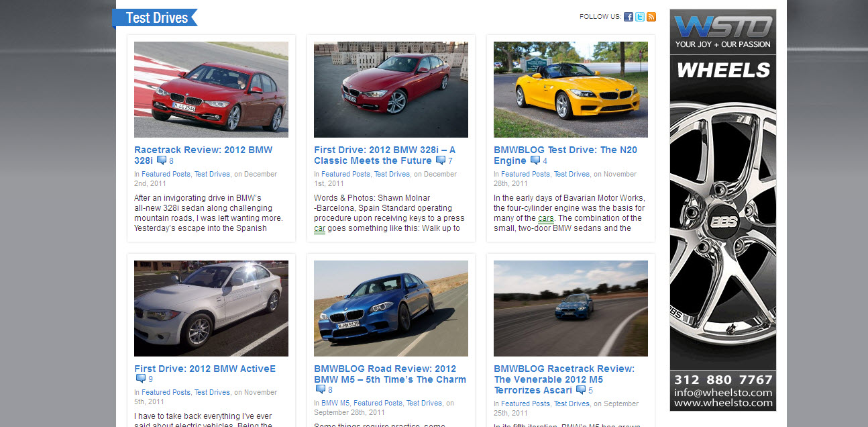Click comment bubble on First Drive 328i post

[x=440, y=160]
